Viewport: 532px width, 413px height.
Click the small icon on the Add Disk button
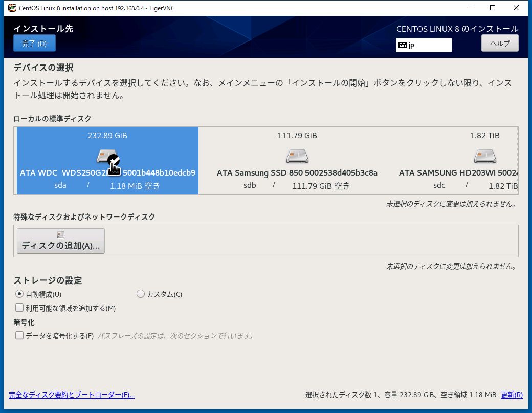(x=61, y=235)
